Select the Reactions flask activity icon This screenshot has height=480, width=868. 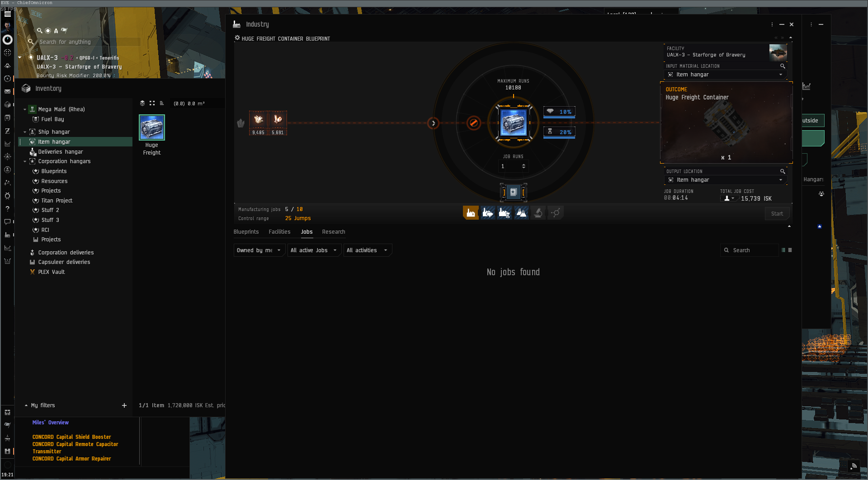[521, 213]
